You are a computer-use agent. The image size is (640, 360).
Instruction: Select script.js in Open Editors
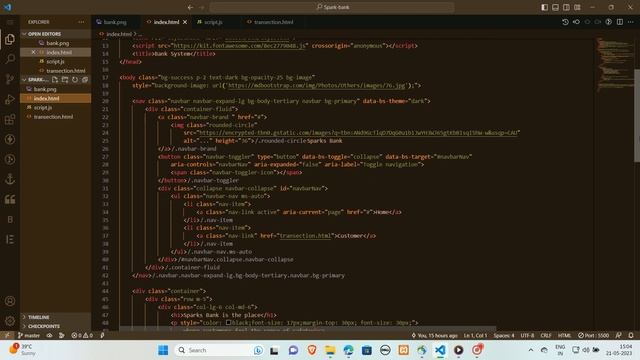pos(56,62)
